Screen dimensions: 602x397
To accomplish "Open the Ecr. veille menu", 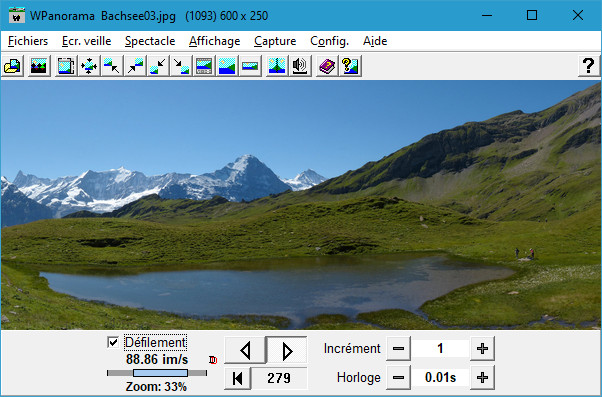I will 86,41.
